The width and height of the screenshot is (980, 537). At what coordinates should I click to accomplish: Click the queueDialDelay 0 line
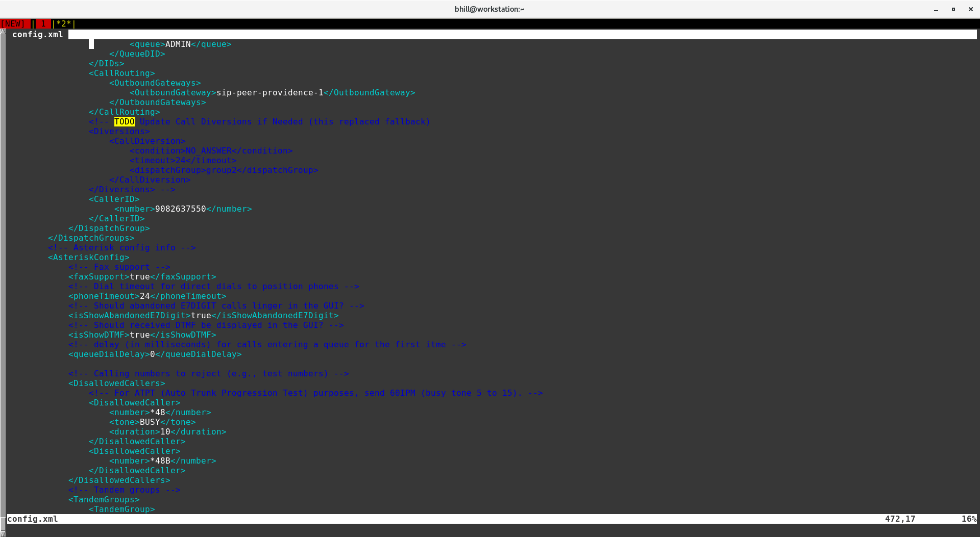(x=155, y=354)
